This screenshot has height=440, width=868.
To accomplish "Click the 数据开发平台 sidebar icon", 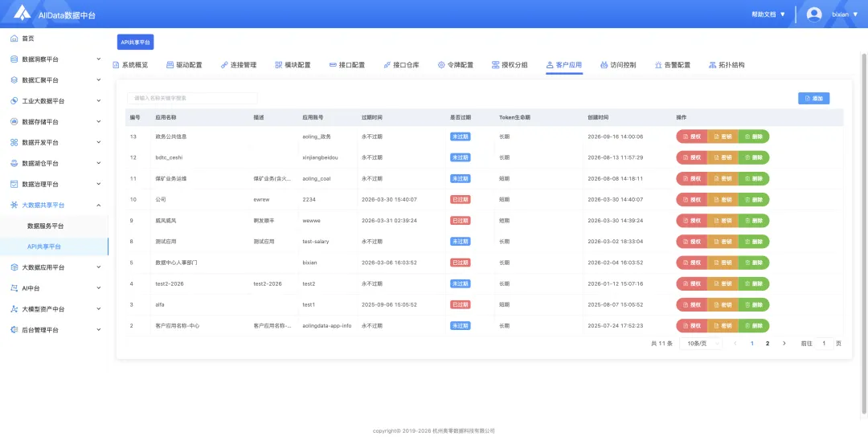I will pyautogui.click(x=14, y=143).
